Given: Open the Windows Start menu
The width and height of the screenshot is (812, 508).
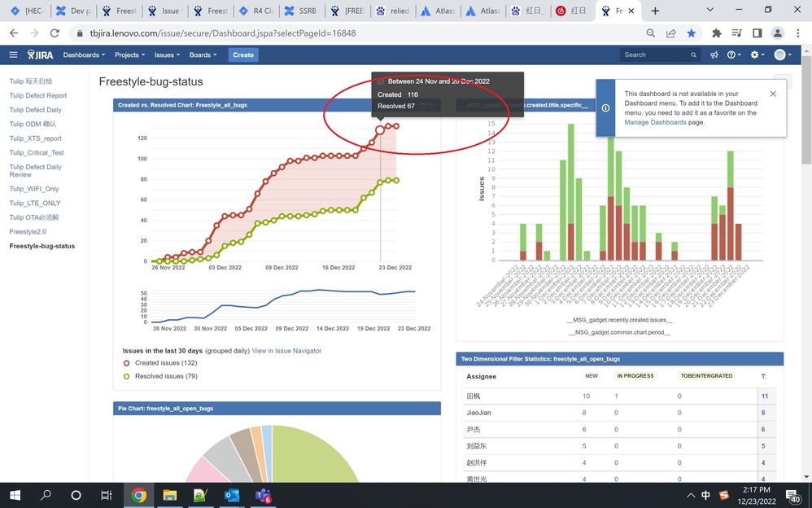Looking at the screenshot, I should pyautogui.click(x=15, y=496).
